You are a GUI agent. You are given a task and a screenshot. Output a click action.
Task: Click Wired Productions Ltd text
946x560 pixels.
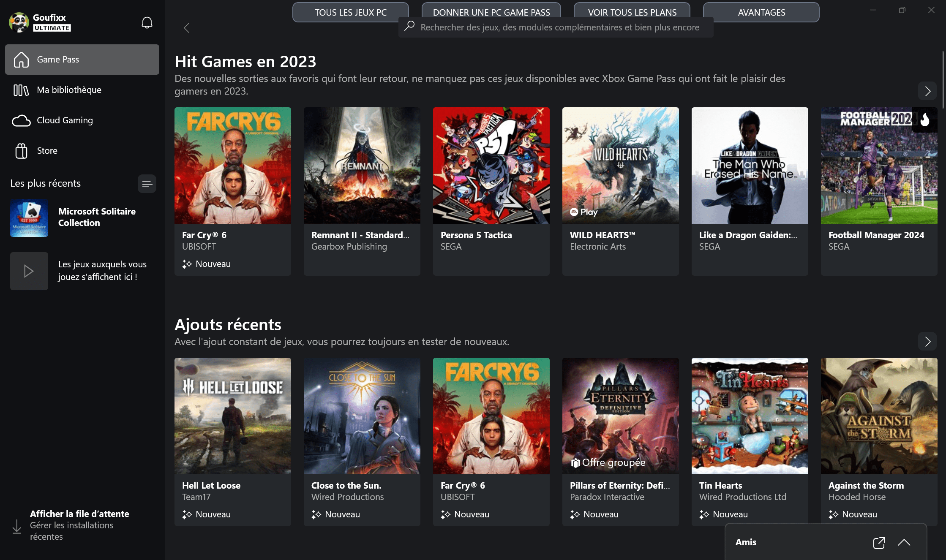tap(743, 497)
